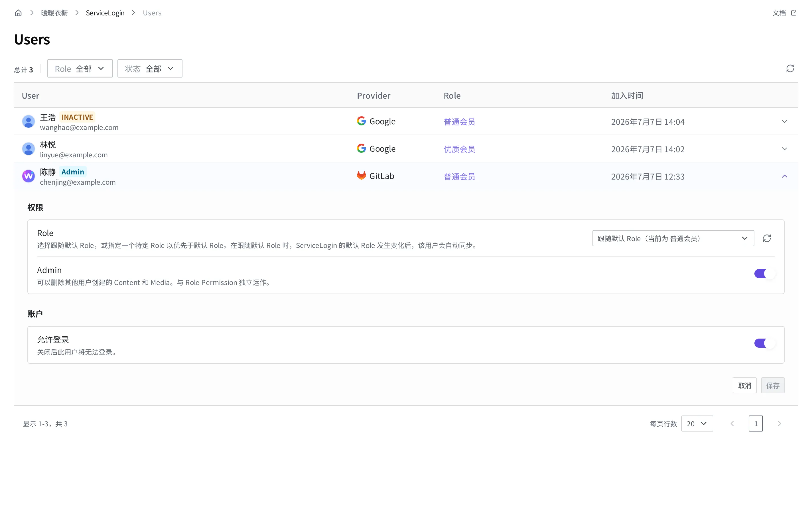This screenshot has width=812, height=513.
Task: Expand 王浩's row details
Action: 784,121
